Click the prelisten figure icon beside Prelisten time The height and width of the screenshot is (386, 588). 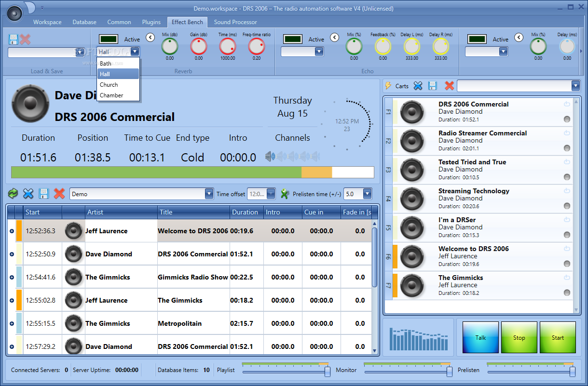[x=285, y=194]
